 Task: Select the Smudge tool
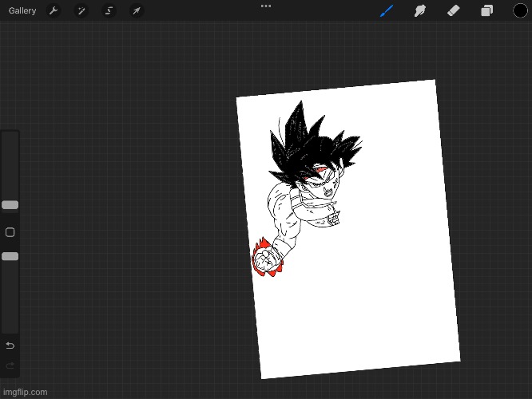419,10
